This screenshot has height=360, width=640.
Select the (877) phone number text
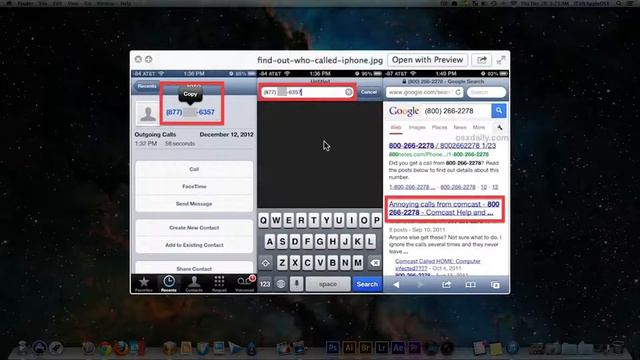(190, 112)
